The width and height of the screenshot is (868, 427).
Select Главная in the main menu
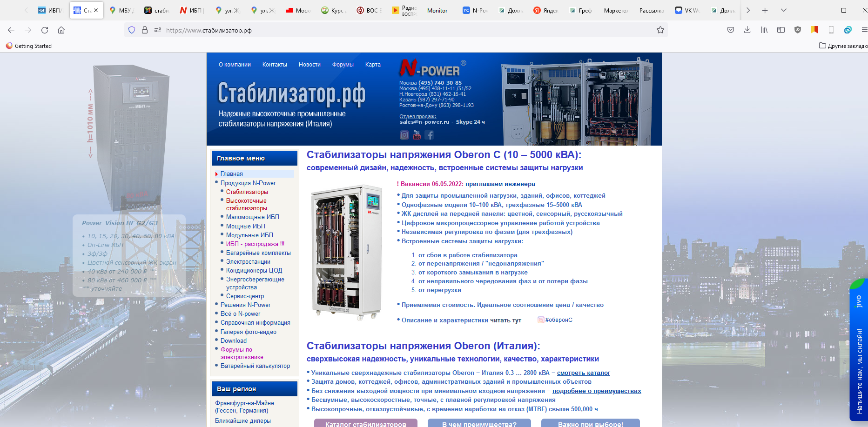point(232,173)
